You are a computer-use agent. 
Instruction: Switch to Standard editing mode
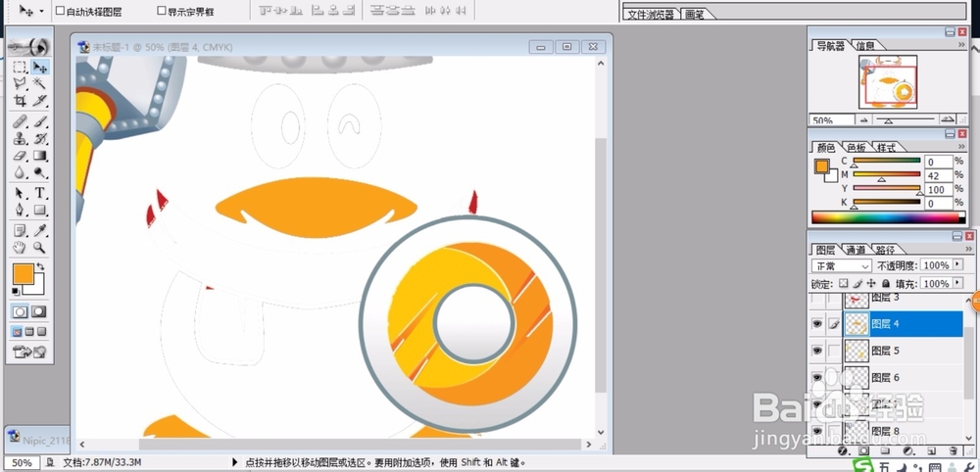click(21, 311)
